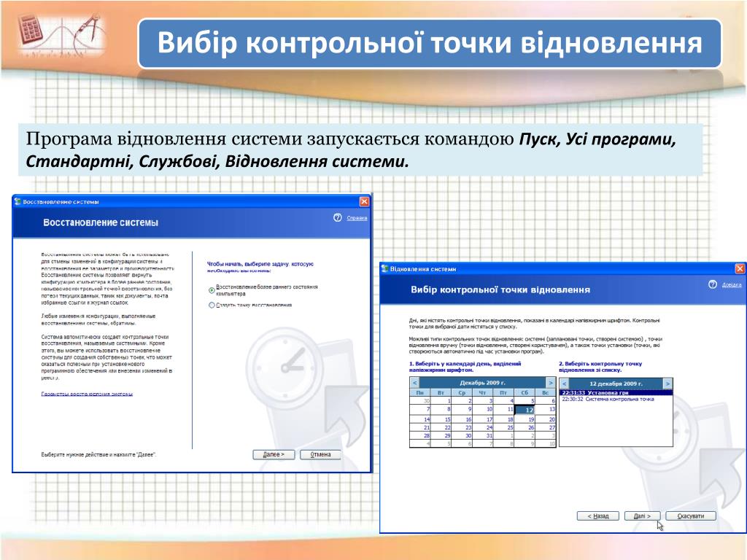The image size is (747, 560).
Task: Select day 11 in December calendar
Action: pos(503,410)
